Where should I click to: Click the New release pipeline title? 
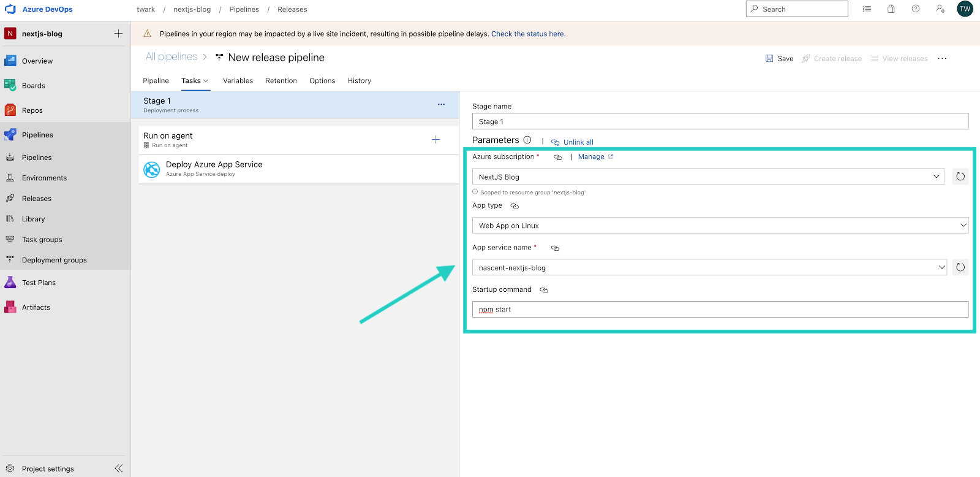(276, 57)
